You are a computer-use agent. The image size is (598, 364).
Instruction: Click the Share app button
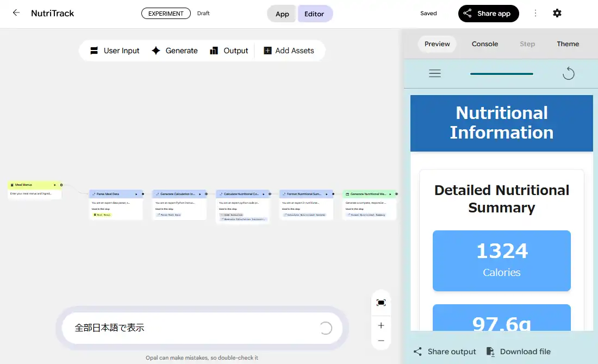coord(488,14)
